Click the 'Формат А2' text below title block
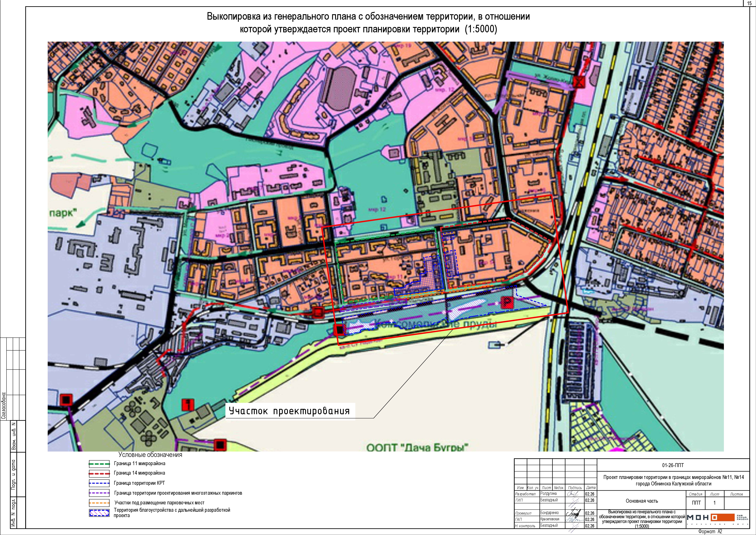 tap(710, 531)
